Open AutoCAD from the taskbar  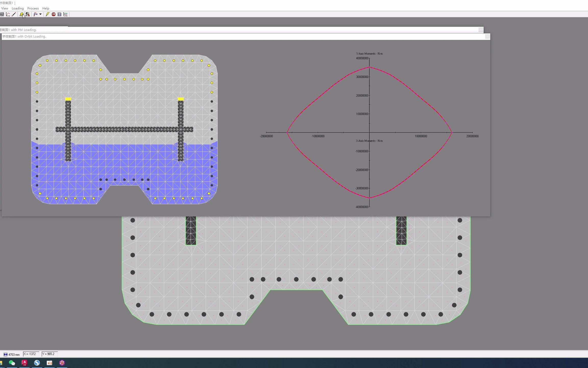coord(24,363)
